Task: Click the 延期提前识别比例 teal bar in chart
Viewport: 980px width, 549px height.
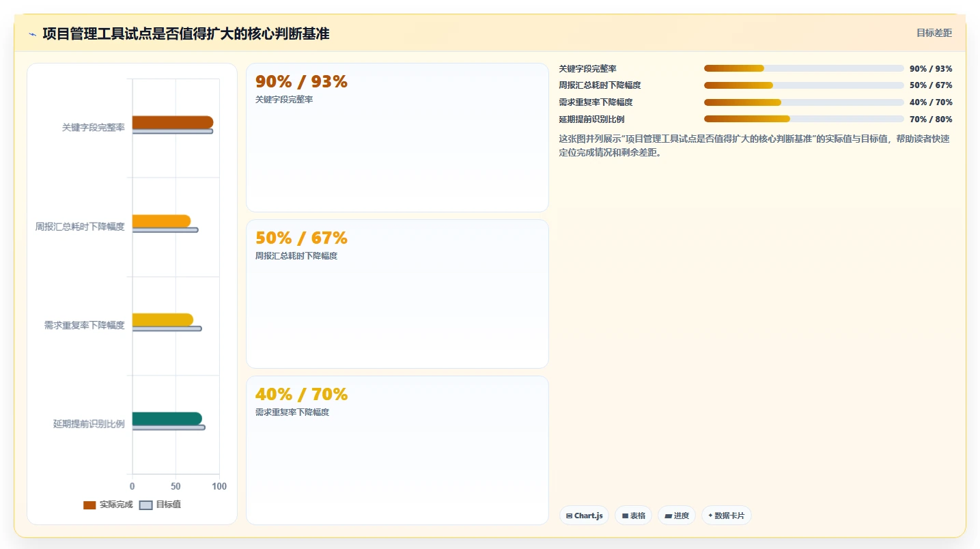Action: click(167, 419)
